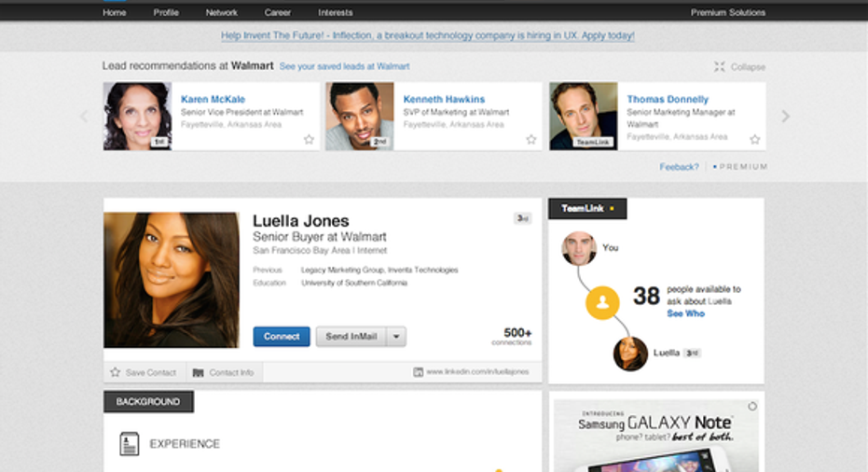Click the yellow person connector icon
Screen dimensions: 868x472
tap(602, 302)
